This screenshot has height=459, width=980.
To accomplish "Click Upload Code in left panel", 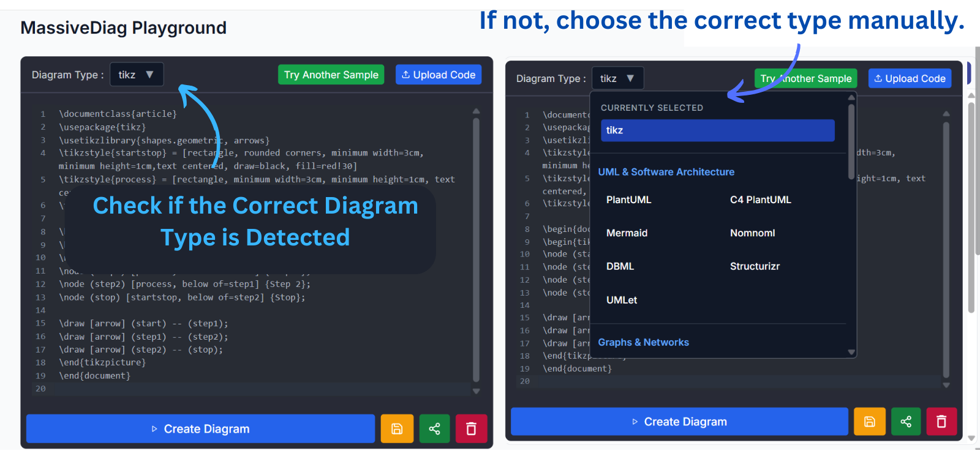I will click(439, 75).
